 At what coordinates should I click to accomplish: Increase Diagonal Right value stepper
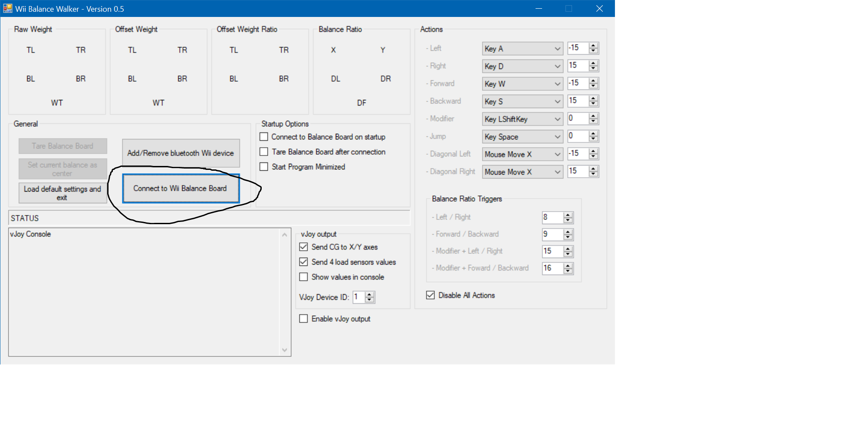[x=594, y=169]
